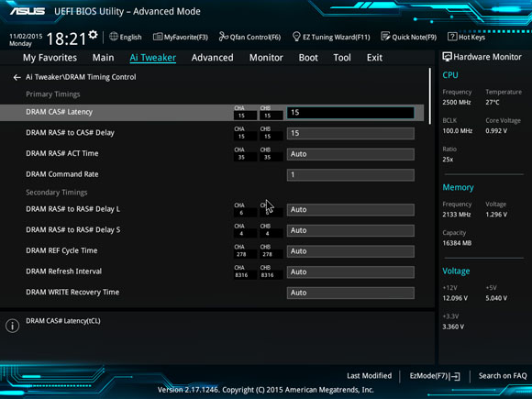This screenshot has width=532, height=399.
Task: Open DRAM RAS# ACT Time Auto field
Action: click(350, 154)
